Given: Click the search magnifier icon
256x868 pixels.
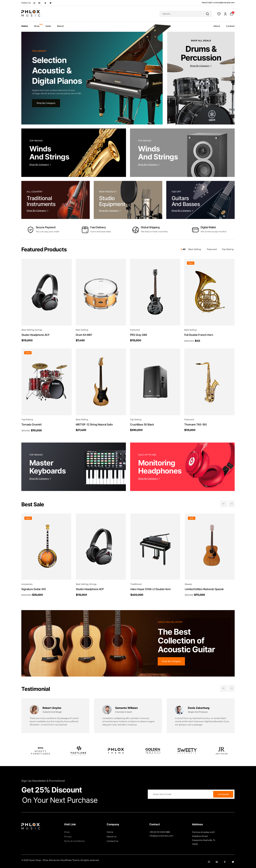Looking at the screenshot, I should (207, 14).
